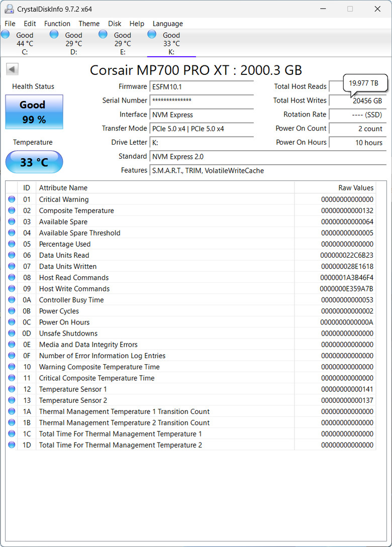Select the C: drive status orb
The image size is (392, 547).
pyautogui.click(x=5, y=34)
